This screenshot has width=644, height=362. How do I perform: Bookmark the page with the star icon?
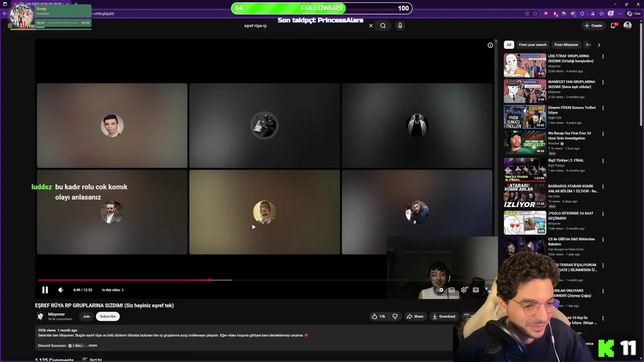tap(535, 14)
